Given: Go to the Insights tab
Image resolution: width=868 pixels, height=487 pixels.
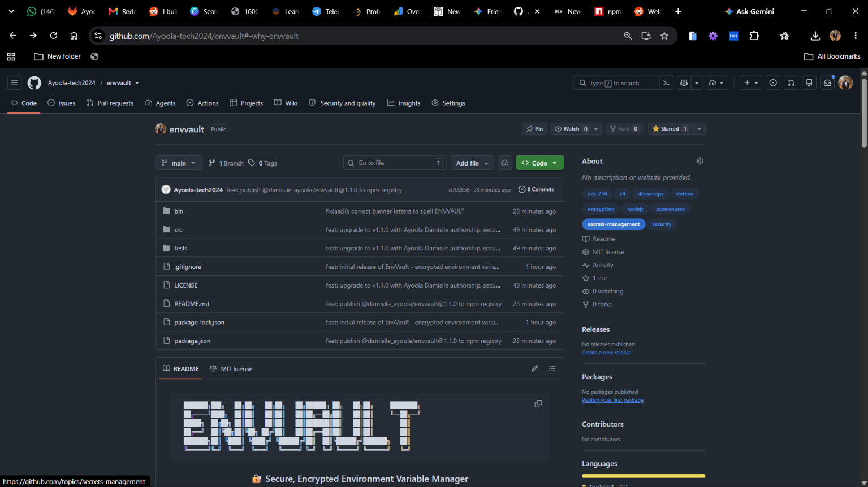Looking at the screenshot, I should (404, 103).
